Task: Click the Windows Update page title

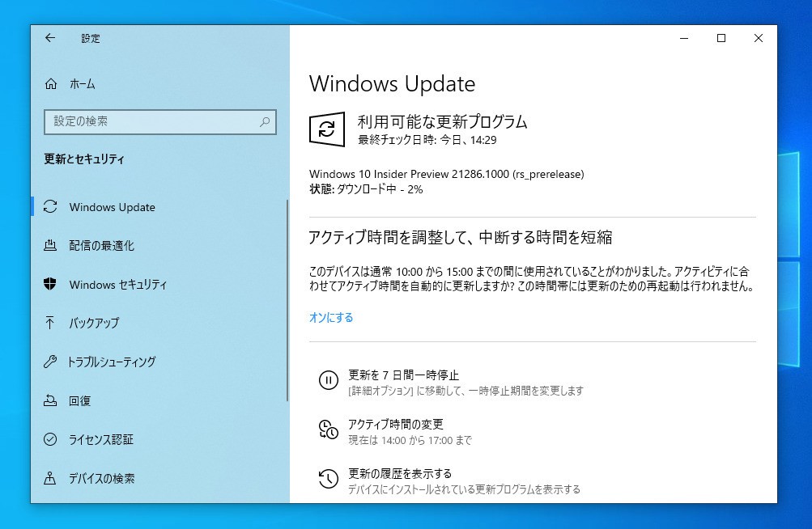Action: tap(392, 83)
